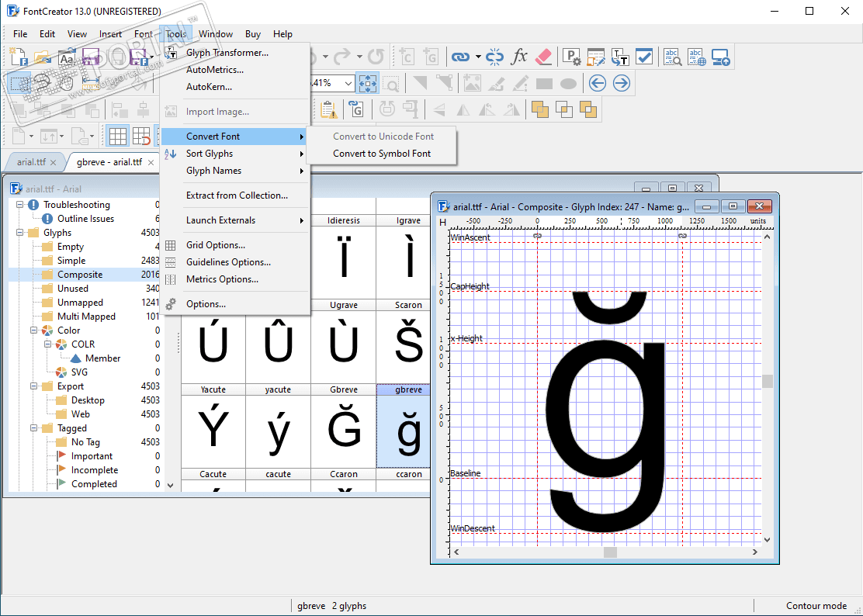
Task: Go to previous glyph with left arrow
Action: point(597,84)
